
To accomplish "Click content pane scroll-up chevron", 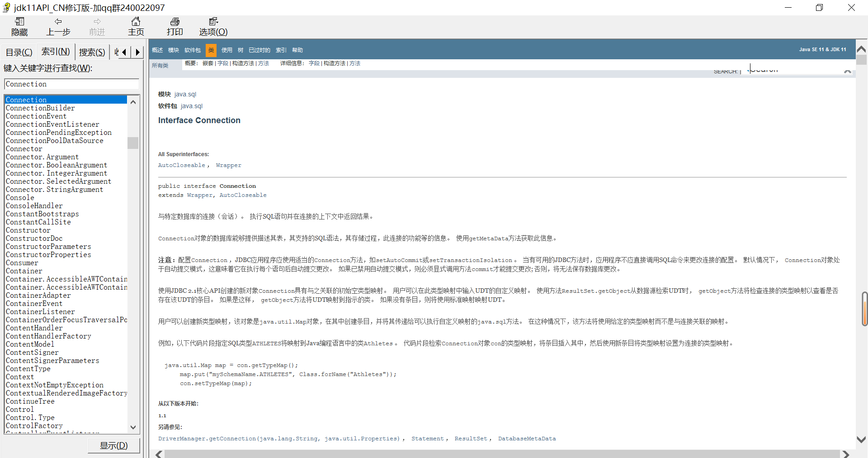I will pos(862,49).
